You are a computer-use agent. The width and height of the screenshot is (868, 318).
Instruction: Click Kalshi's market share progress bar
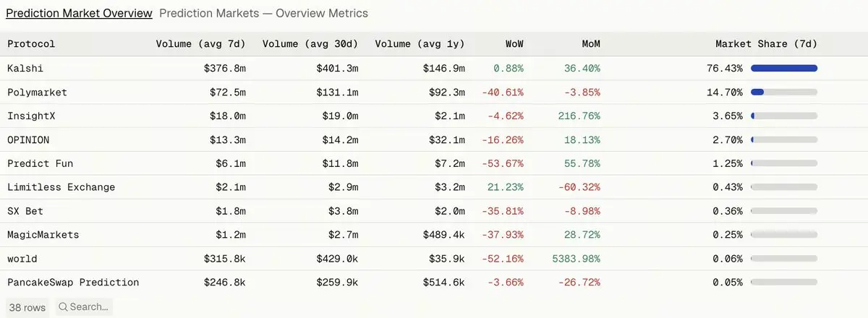click(x=784, y=68)
